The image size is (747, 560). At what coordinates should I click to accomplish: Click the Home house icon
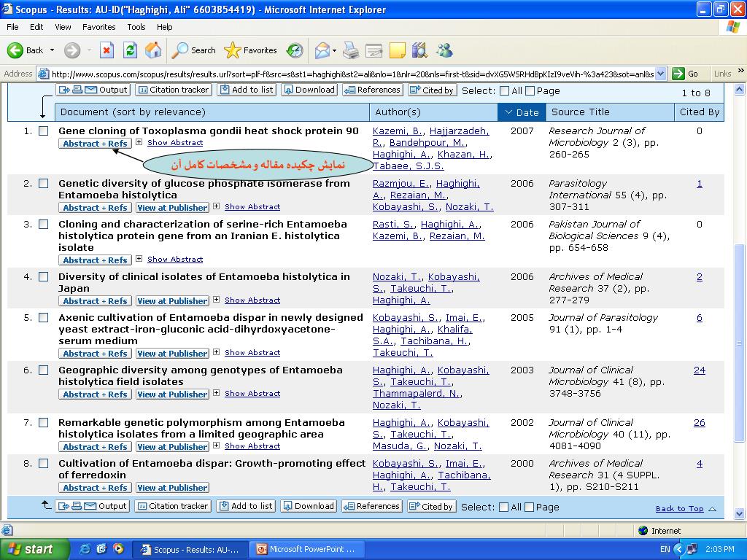153,50
